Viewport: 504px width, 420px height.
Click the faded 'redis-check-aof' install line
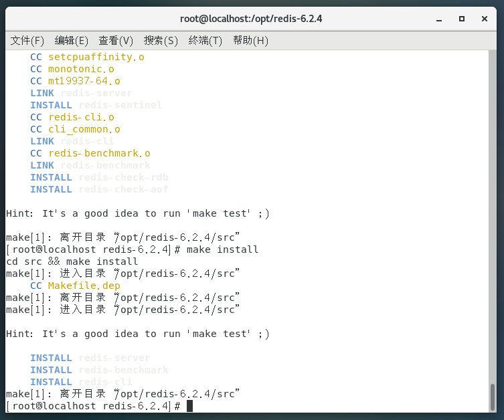tap(99, 189)
